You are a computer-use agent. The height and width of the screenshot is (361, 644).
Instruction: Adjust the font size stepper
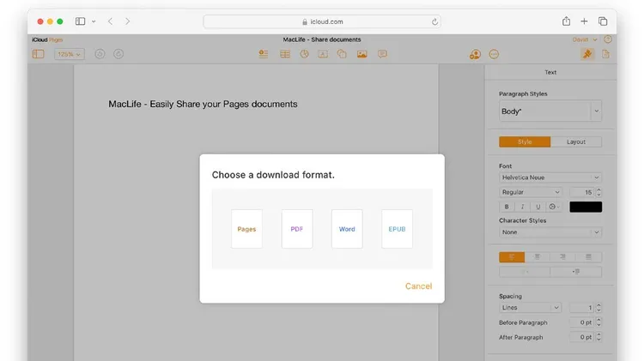[x=598, y=192]
